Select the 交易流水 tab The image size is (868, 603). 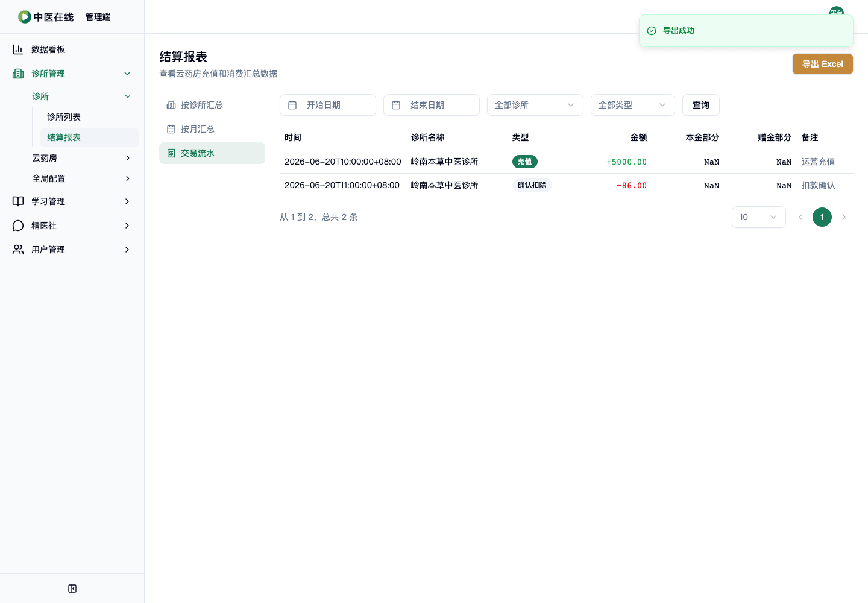(212, 153)
